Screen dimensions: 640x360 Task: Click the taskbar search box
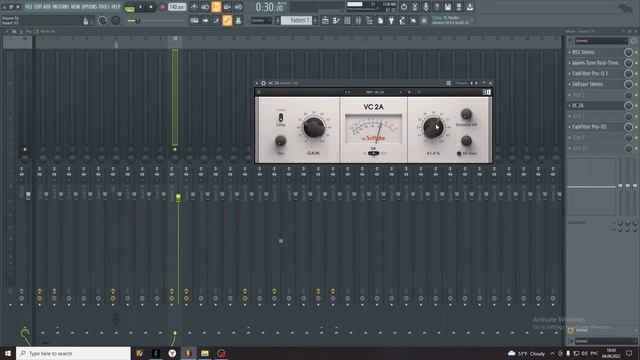[73, 353]
